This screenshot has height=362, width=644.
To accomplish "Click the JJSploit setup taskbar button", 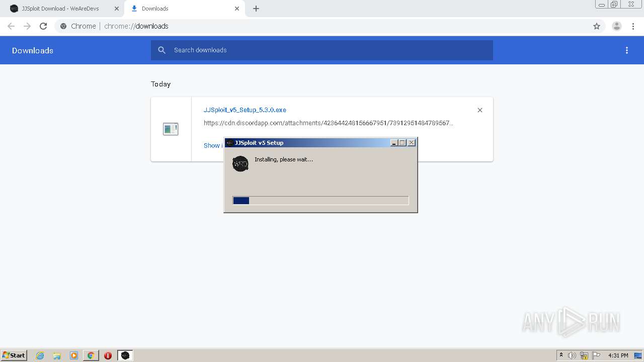I will (x=125, y=355).
